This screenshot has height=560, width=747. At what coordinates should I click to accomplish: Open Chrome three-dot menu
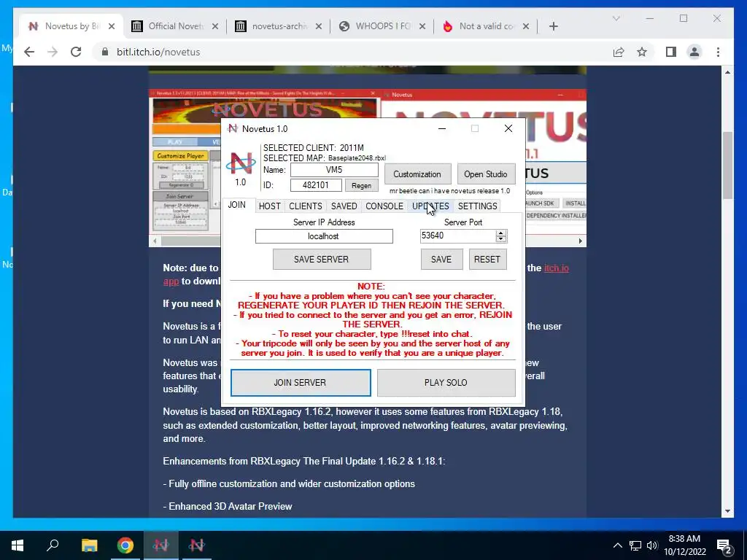[718, 52]
